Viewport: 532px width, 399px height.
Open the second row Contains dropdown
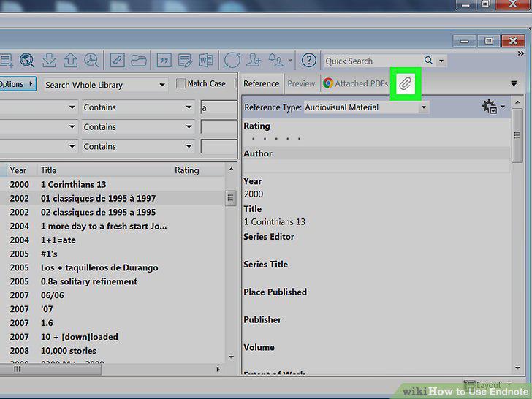pos(138,127)
